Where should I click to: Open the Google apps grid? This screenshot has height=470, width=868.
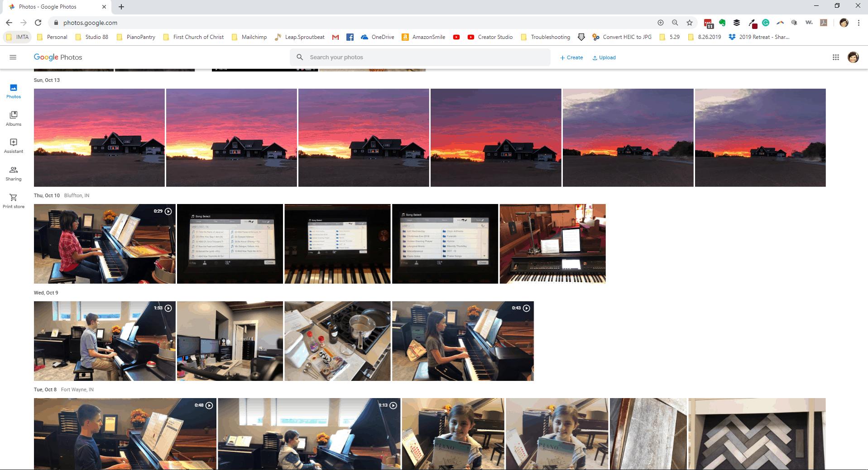tap(836, 57)
